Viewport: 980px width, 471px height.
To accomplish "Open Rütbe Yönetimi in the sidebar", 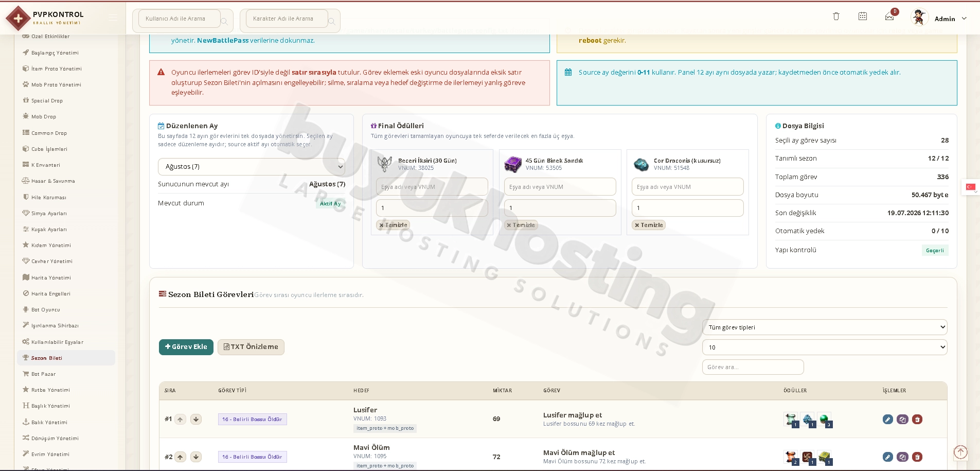I will click(50, 390).
